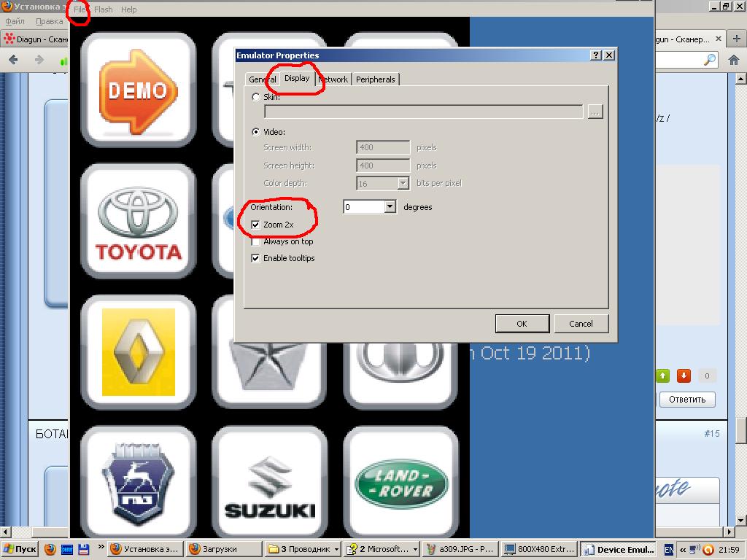Image resolution: width=747 pixels, height=560 pixels.
Task: Expand quick launch overflow chevron
Action: tap(101, 547)
